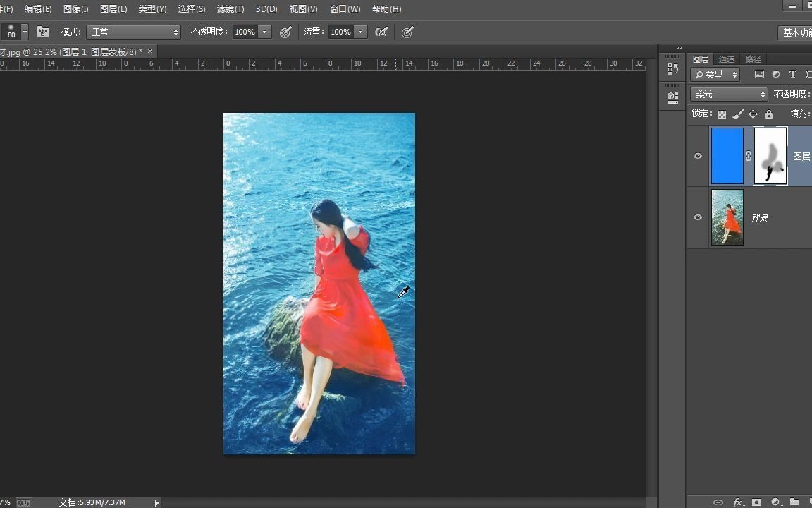The height and width of the screenshot is (508, 812).
Task: Filter layers by text using T icon
Action: (x=793, y=73)
